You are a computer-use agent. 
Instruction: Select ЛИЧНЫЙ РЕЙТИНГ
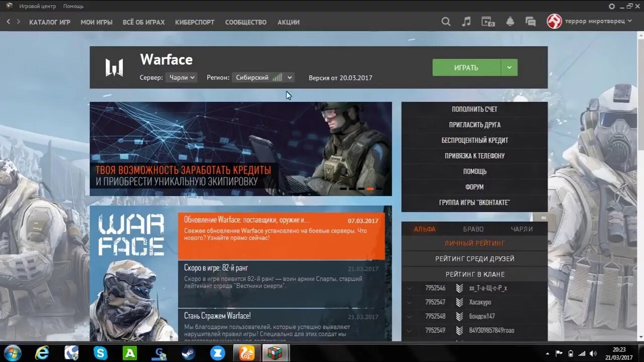point(474,243)
